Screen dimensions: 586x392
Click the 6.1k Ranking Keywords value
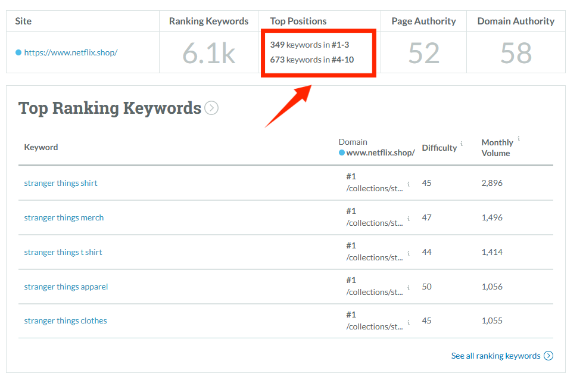tap(208, 53)
